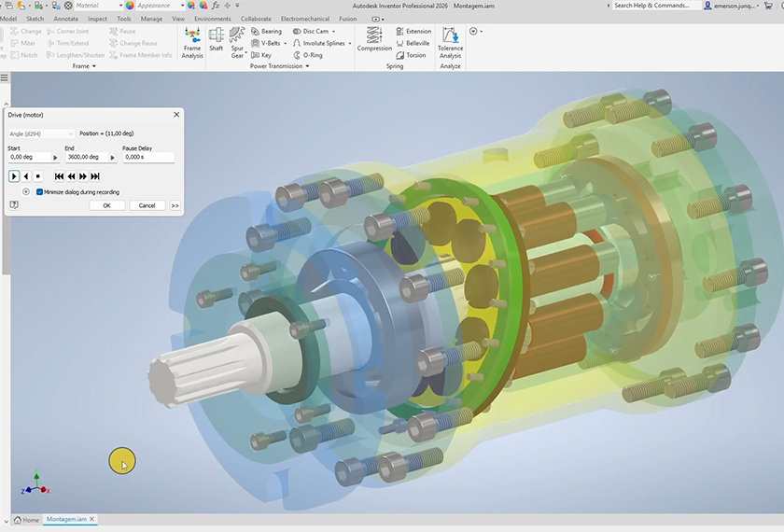Uncheck Minimize dialog during recording
This screenshot has height=532, width=784.
(x=39, y=192)
